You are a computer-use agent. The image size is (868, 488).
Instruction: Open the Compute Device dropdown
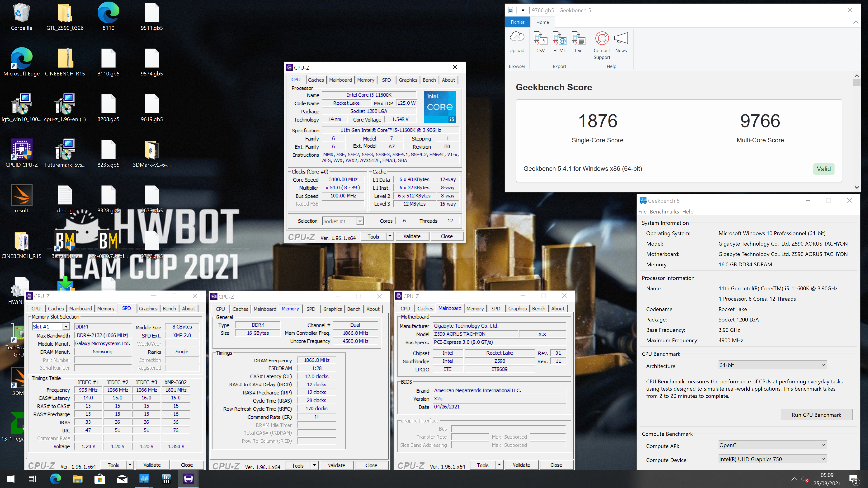click(x=772, y=459)
